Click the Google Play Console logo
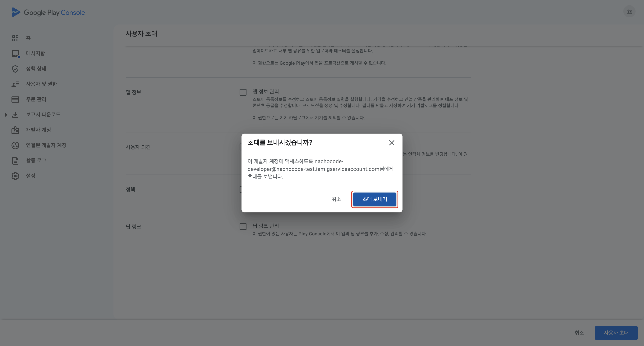Viewport: 644px width, 346px height. point(48,12)
